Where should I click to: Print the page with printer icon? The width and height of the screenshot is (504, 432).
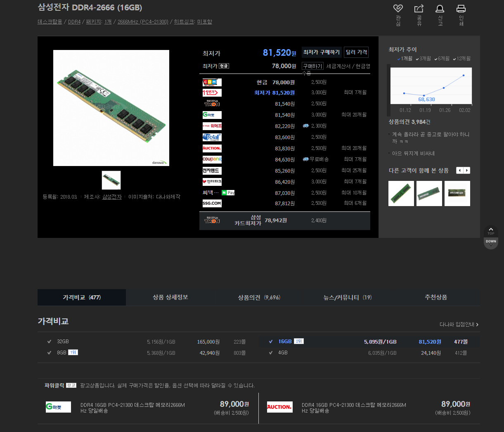(x=461, y=8)
